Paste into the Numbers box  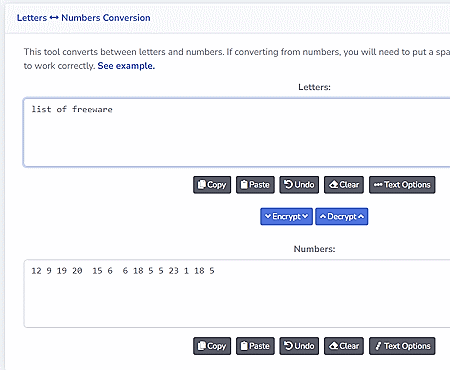tap(255, 346)
